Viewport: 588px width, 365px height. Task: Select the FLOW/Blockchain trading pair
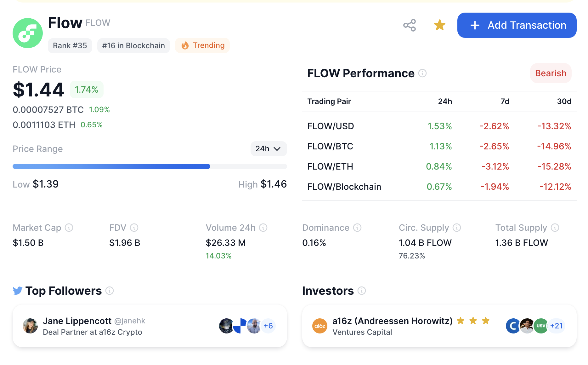click(x=344, y=187)
